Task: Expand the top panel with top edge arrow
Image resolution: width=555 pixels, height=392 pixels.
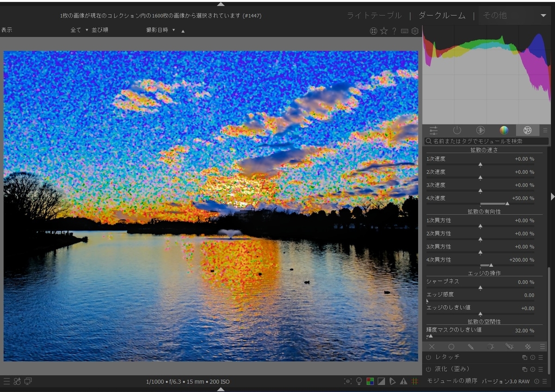Action: click(x=221, y=3)
